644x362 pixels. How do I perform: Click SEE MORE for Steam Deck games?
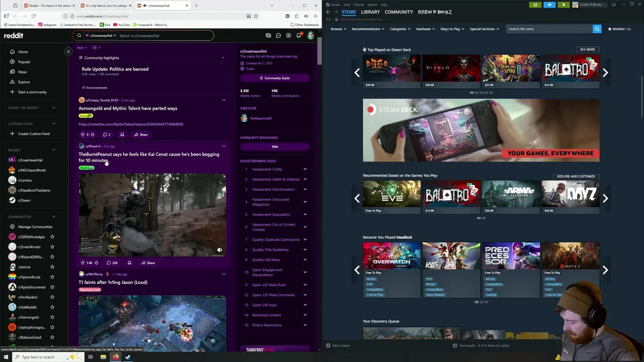(x=587, y=50)
